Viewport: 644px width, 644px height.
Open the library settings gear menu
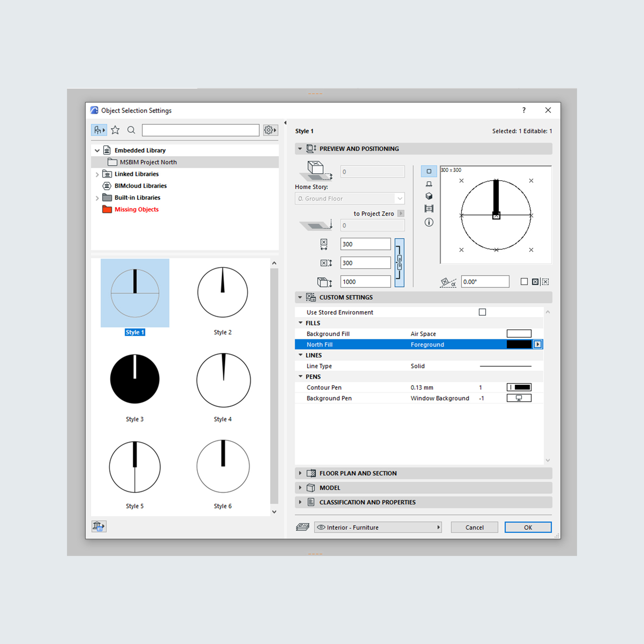pyautogui.click(x=270, y=130)
